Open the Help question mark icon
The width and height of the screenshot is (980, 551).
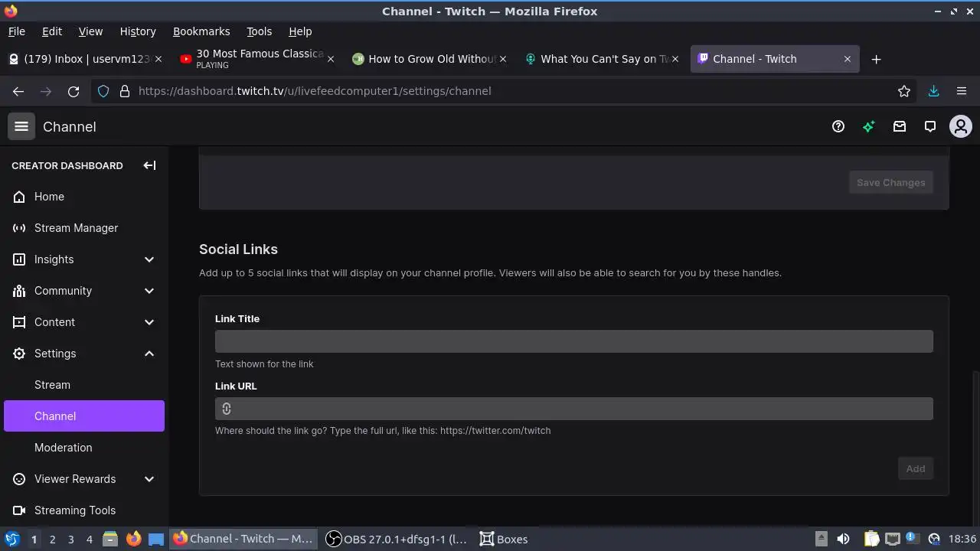(838, 126)
